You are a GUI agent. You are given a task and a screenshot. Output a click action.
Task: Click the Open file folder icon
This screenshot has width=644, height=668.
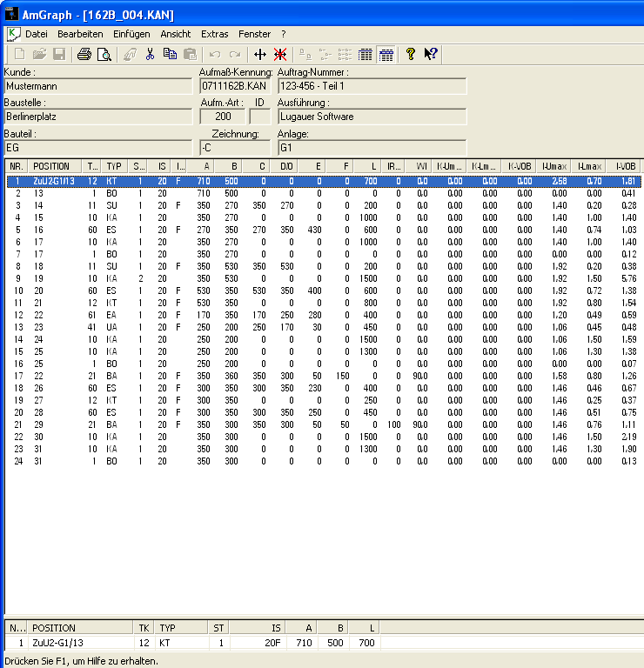click(39, 54)
